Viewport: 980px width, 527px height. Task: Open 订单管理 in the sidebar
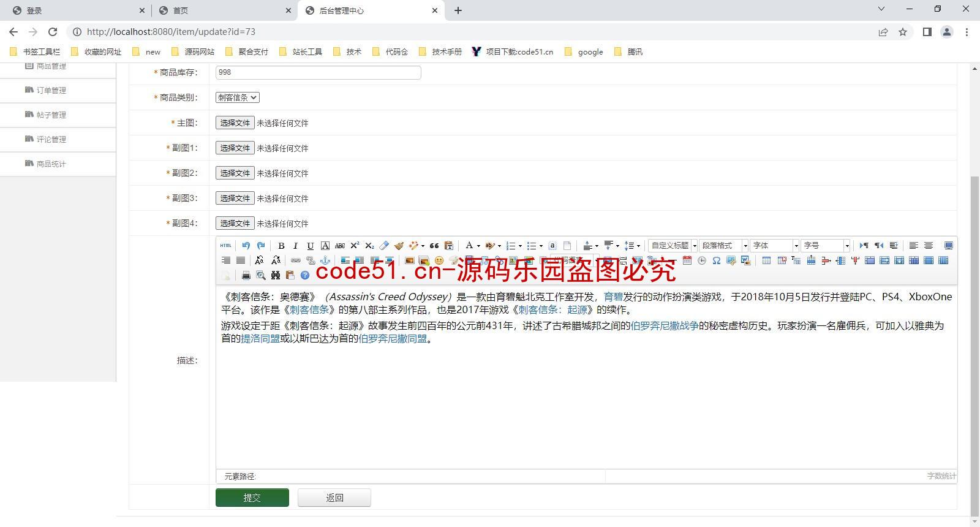coord(51,90)
